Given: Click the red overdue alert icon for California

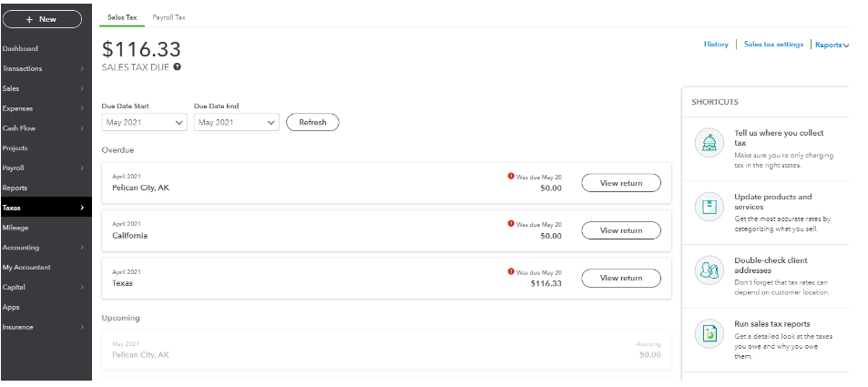Looking at the screenshot, I should coord(511,223).
